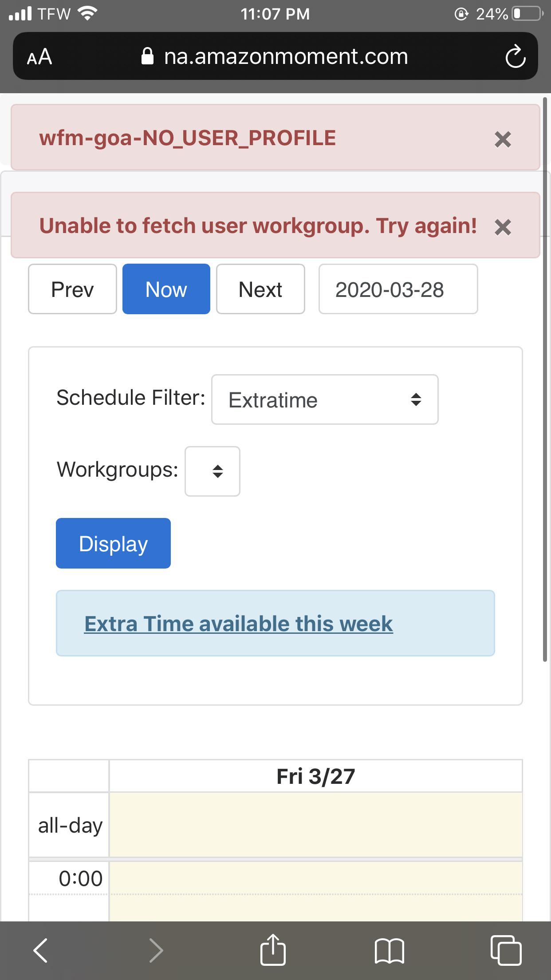
Task: Tap the Share icon in Safari toolbar
Action: pyautogui.click(x=274, y=950)
